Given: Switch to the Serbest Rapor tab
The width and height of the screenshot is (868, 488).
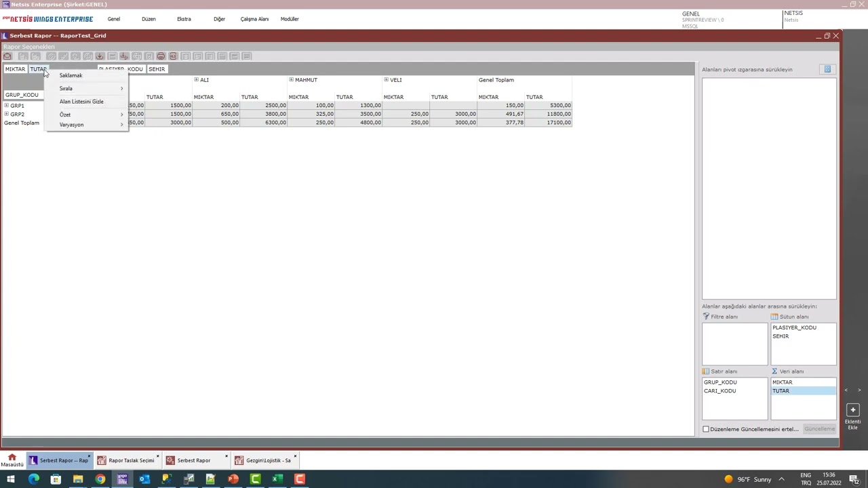Looking at the screenshot, I should pos(195,460).
